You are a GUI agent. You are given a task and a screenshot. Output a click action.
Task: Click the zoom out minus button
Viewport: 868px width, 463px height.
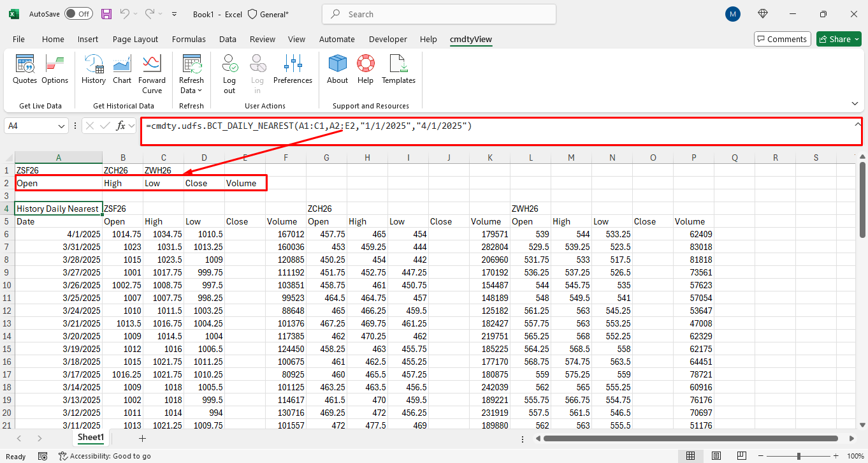coord(760,456)
